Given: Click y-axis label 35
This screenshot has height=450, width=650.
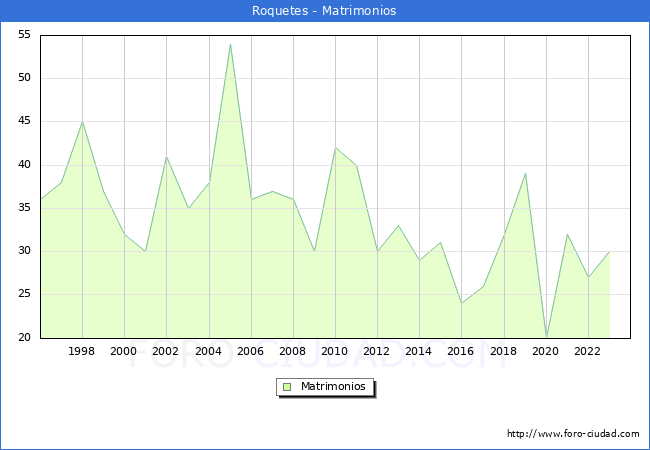Looking at the screenshot, I should click(24, 208).
